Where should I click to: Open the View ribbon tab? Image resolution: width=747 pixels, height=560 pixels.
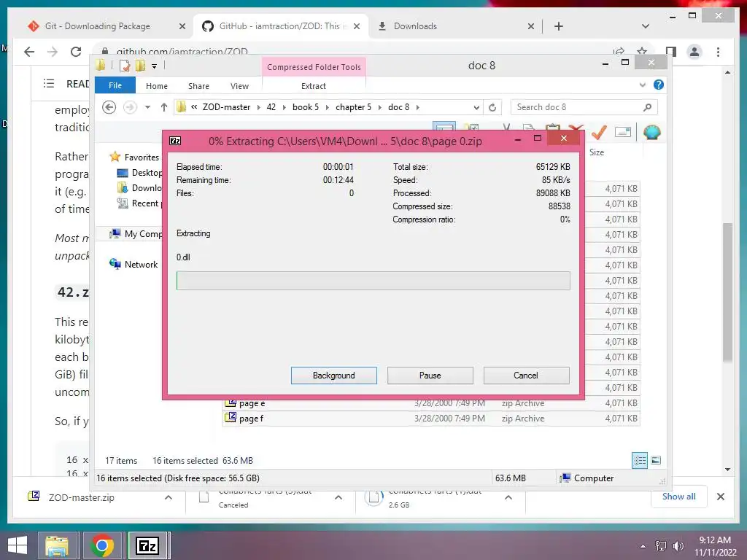point(239,86)
